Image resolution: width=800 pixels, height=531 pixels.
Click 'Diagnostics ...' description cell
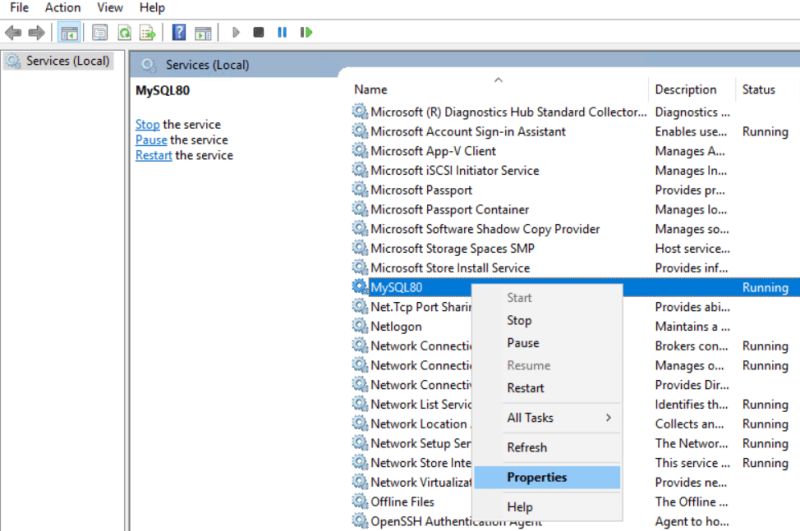[692, 112]
